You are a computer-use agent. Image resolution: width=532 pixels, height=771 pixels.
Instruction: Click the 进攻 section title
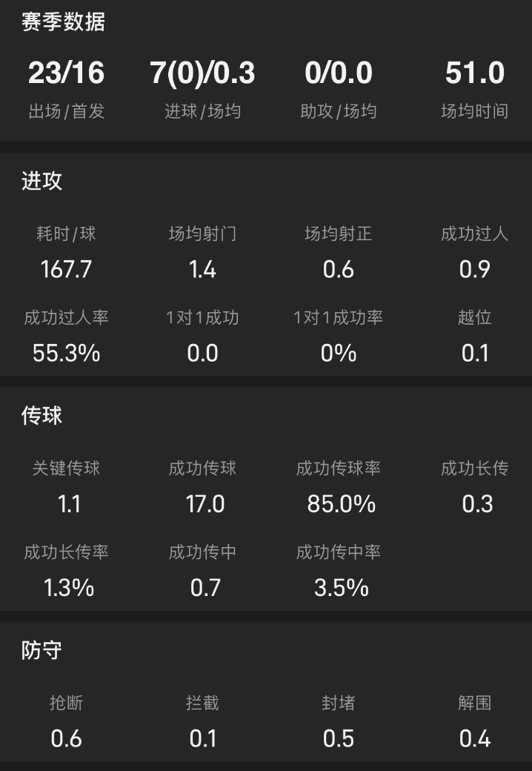coord(41,182)
